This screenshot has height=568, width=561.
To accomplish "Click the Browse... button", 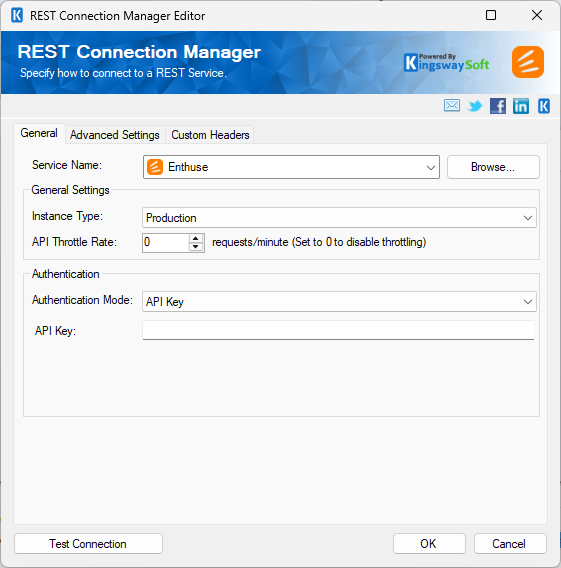I will pos(493,167).
